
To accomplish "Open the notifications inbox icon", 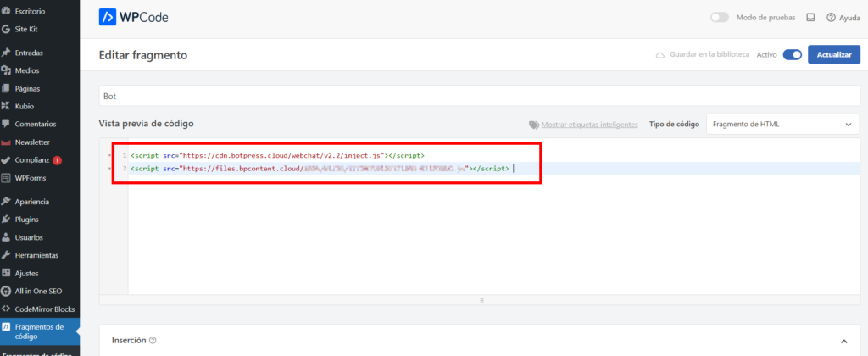I will (x=810, y=18).
